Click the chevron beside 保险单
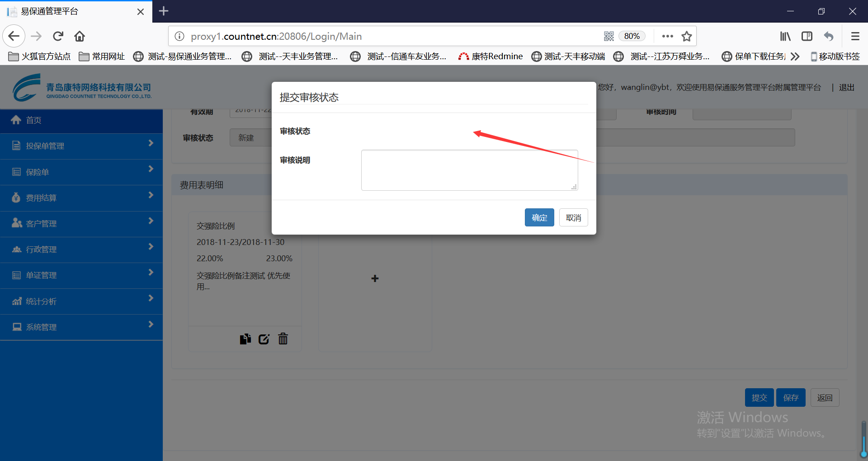The width and height of the screenshot is (868, 461). click(x=151, y=169)
